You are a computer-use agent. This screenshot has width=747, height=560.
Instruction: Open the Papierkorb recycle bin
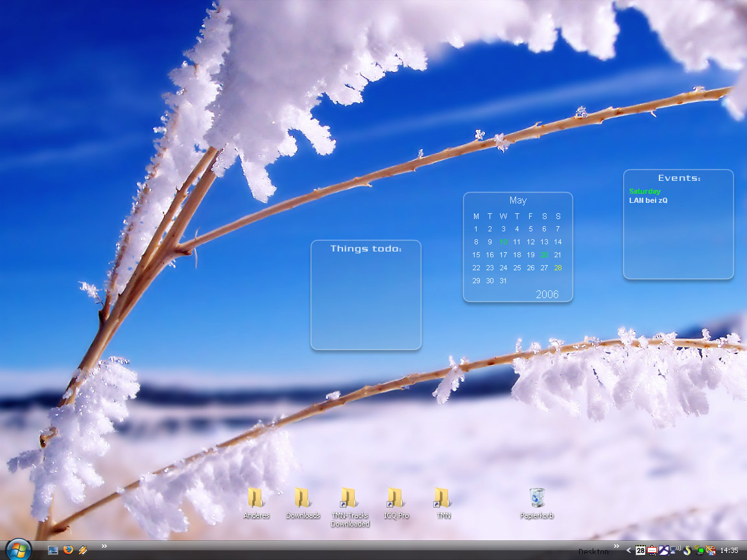tap(537, 498)
